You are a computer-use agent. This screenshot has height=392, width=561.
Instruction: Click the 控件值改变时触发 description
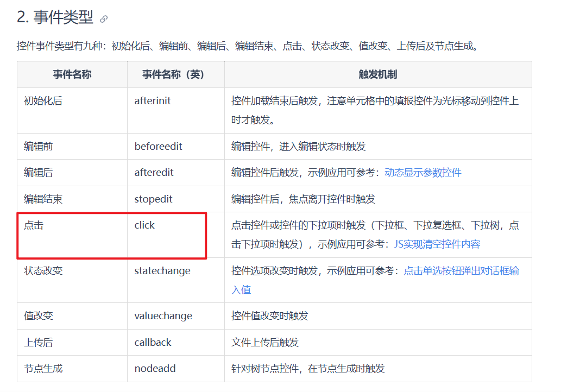[x=270, y=316]
